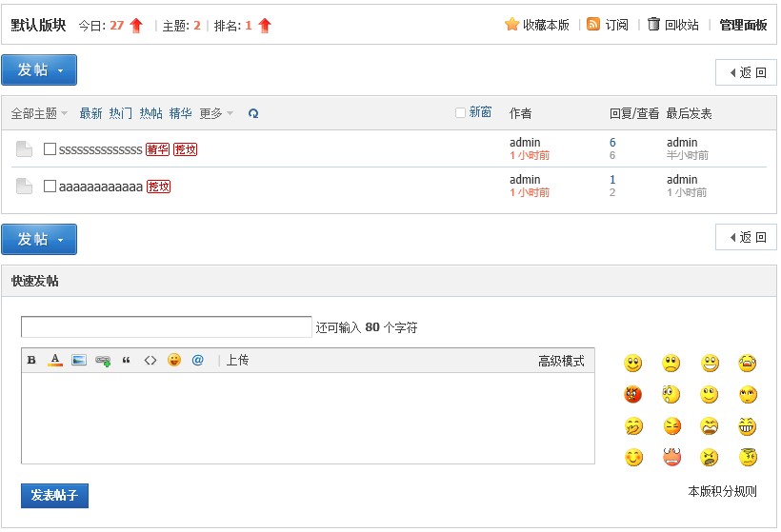
Task: Tick the checkbox beside the aaaaaaaaaaaa thread
Action: tap(50, 187)
